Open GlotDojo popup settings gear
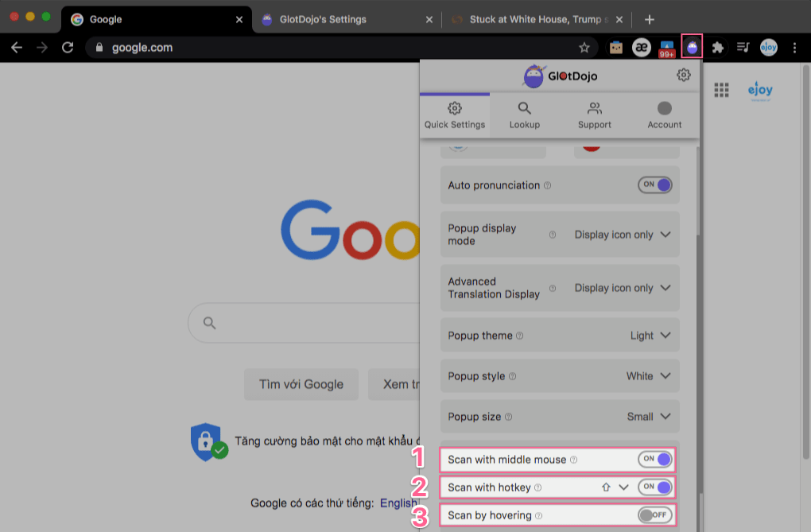Image resolution: width=811 pixels, height=532 pixels. [683, 75]
